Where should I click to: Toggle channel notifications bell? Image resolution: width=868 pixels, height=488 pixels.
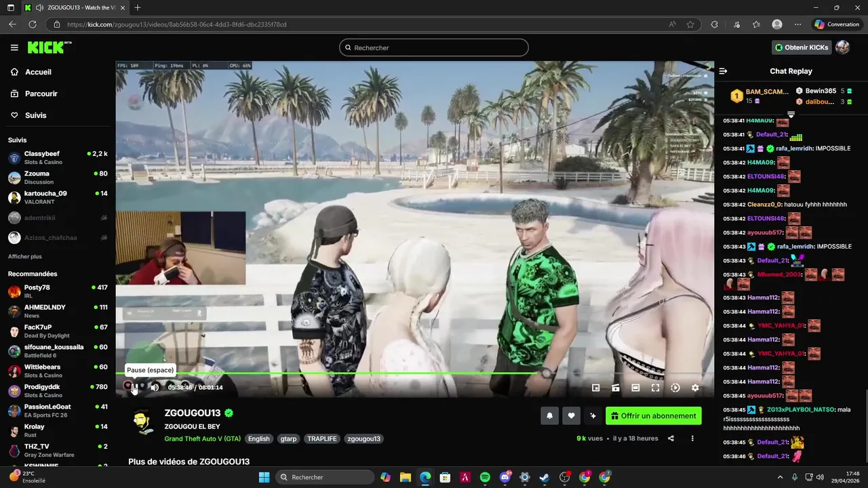pos(549,415)
